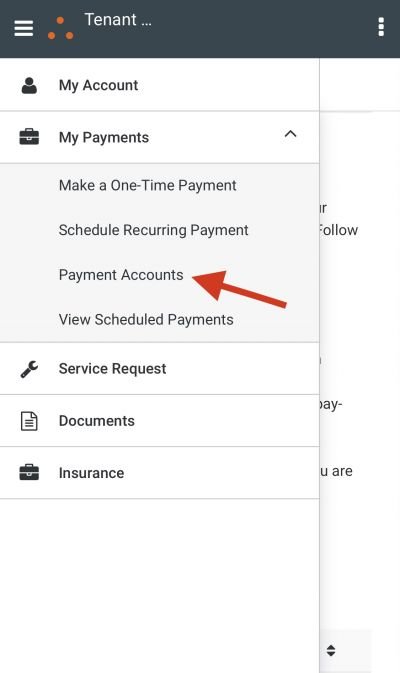Click the orange three-dot app logo
This screenshot has height=673, width=400.
point(61,28)
